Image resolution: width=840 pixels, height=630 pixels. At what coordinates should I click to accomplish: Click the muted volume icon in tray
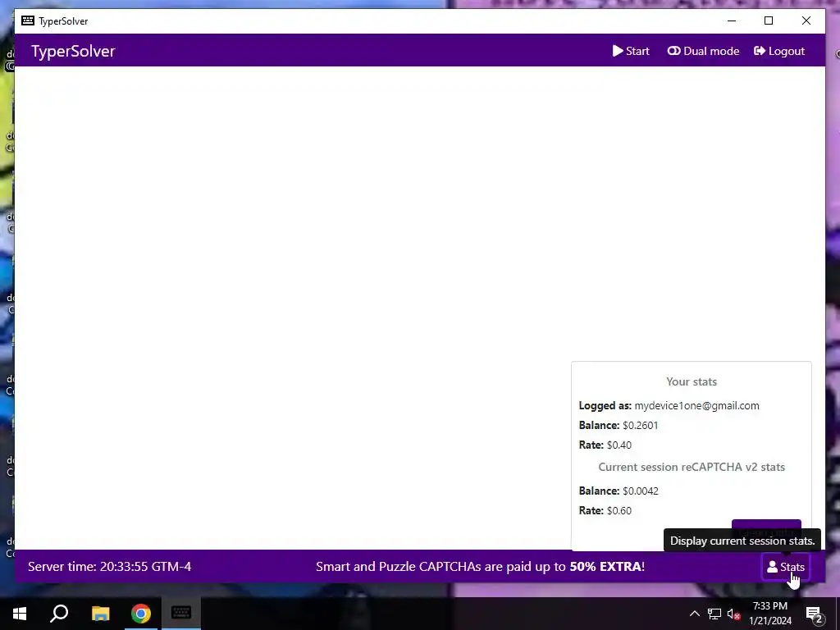click(x=733, y=614)
